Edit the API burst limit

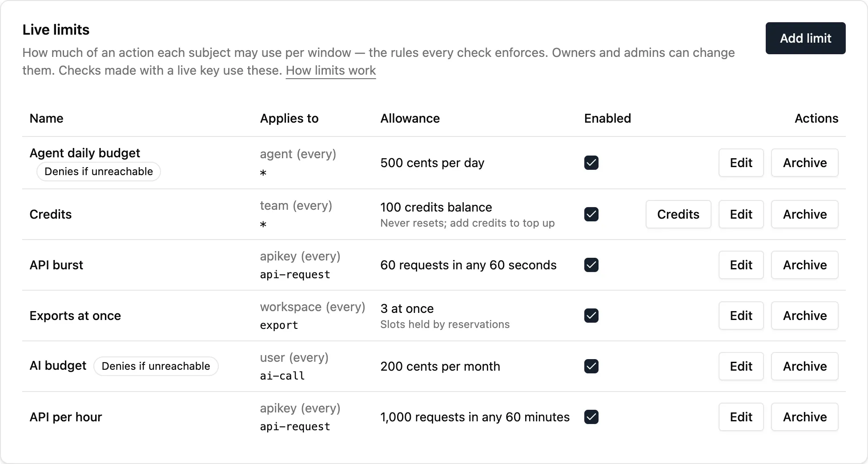741,265
